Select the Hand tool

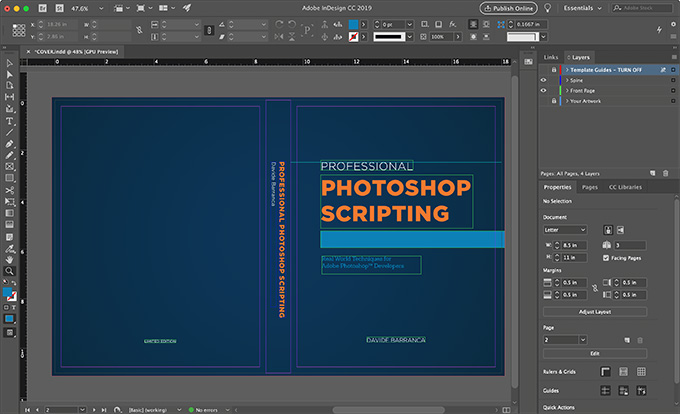pos(9,260)
